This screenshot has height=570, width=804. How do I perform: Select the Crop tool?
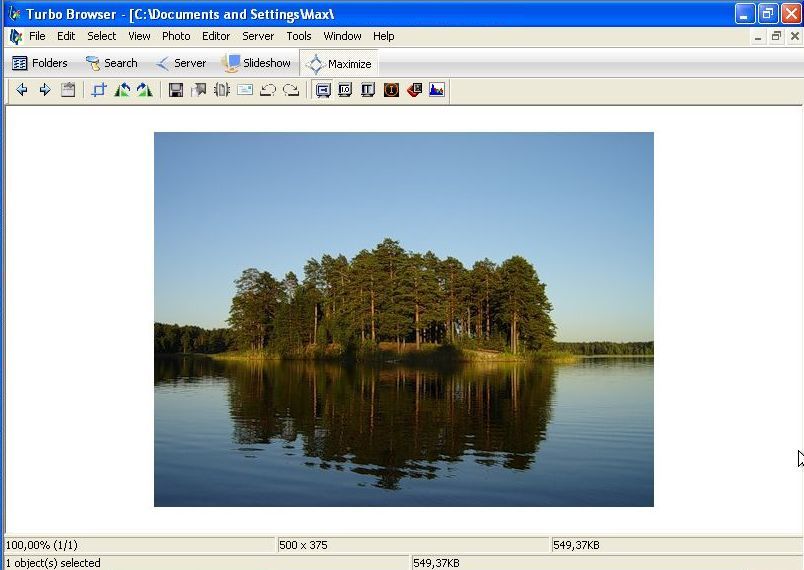[98, 90]
